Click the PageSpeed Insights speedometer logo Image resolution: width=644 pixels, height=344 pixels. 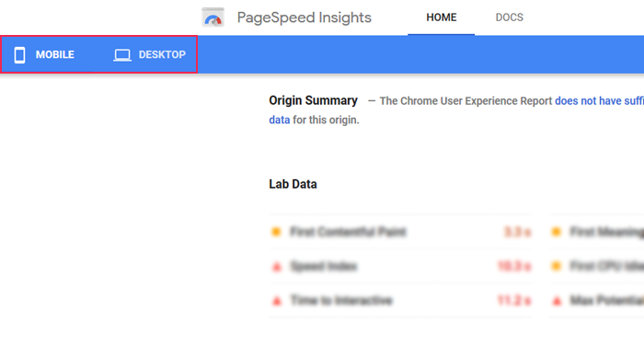coord(213,17)
